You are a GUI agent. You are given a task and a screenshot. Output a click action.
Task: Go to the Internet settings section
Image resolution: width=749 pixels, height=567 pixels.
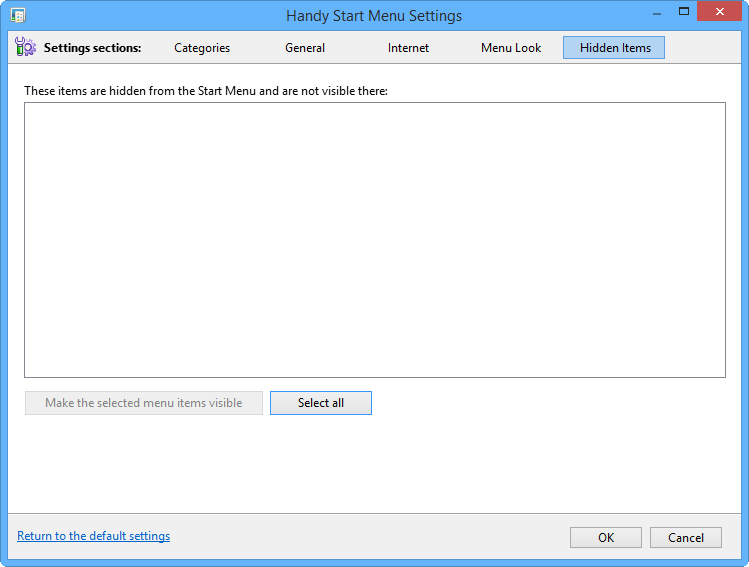[x=408, y=48]
